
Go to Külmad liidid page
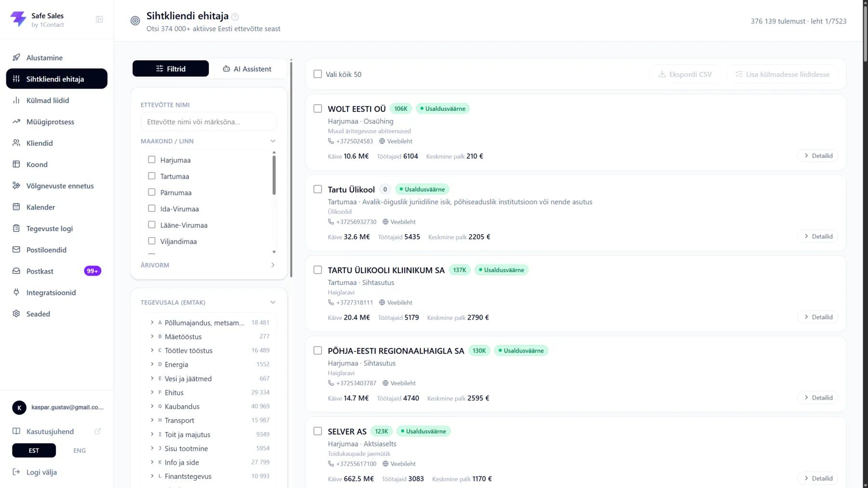tap(57, 100)
